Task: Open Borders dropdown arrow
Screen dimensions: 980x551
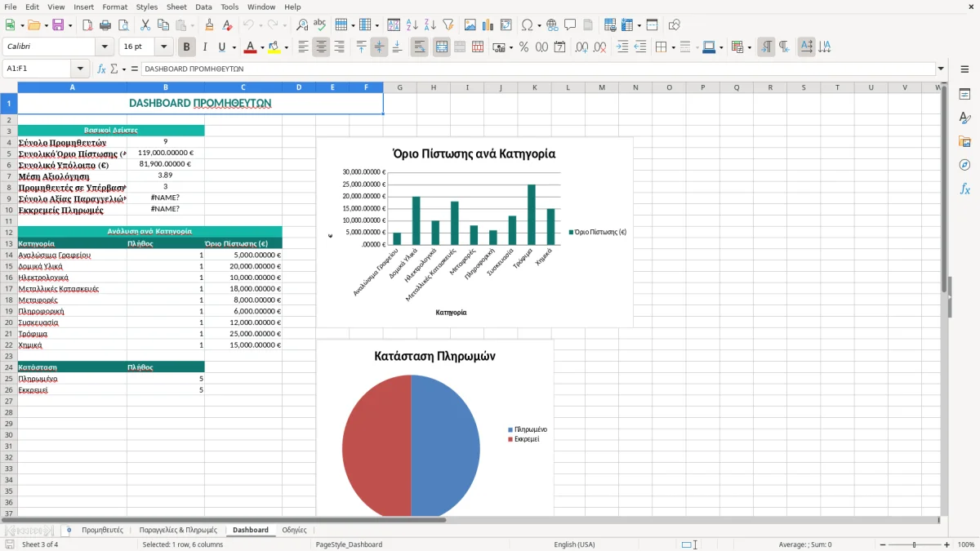Action: 673,47
